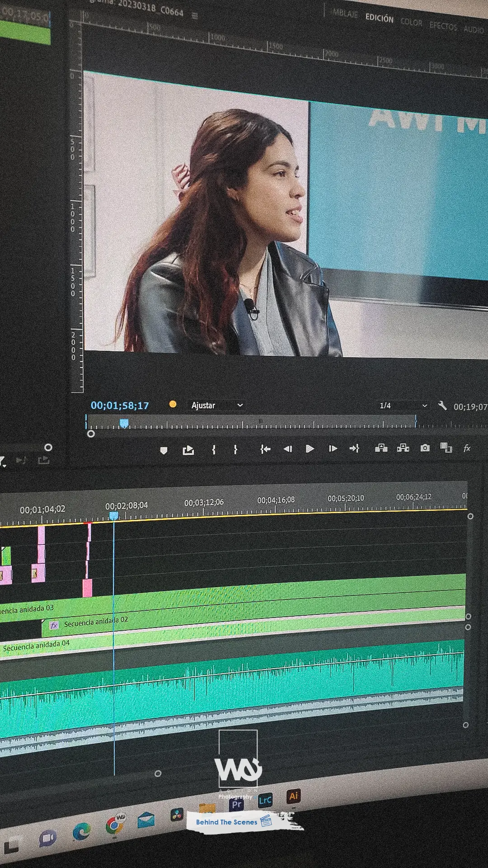Click the 00;01;58;17 playhead timecode
The width and height of the screenshot is (488, 868).
click(120, 406)
